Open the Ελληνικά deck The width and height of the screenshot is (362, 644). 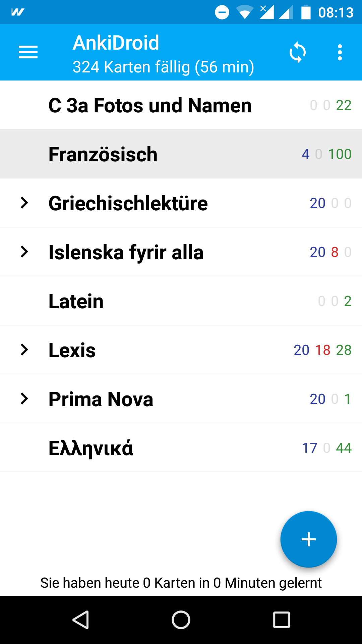coord(91,448)
